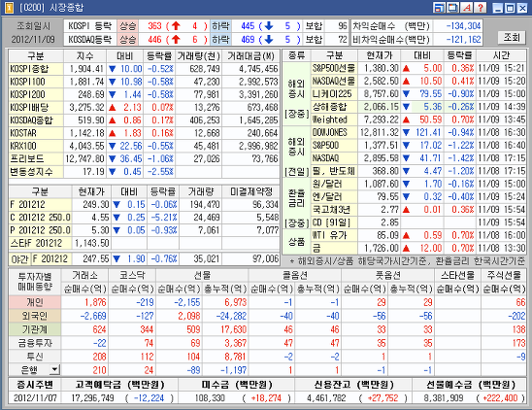Click the red A font icon

coord(467,8)
